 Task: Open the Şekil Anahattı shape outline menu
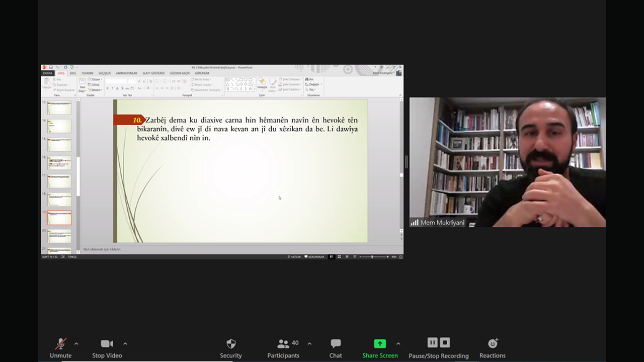290,84
